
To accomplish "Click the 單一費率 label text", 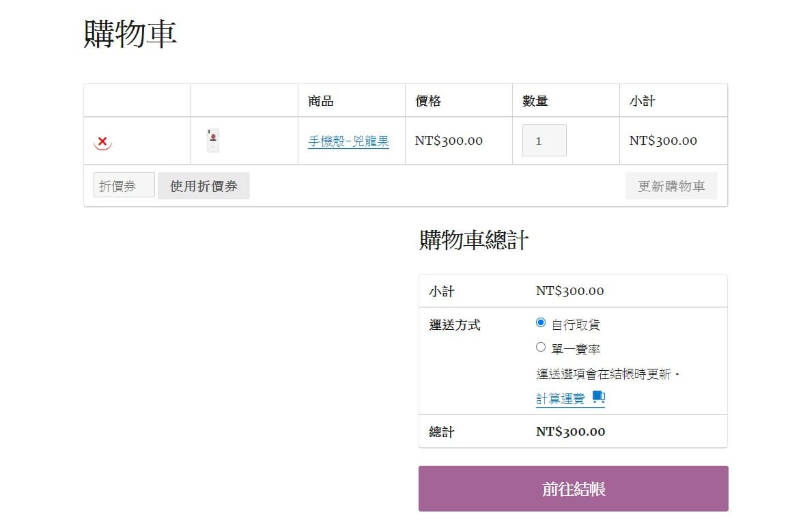I will (x=576, y=349).
